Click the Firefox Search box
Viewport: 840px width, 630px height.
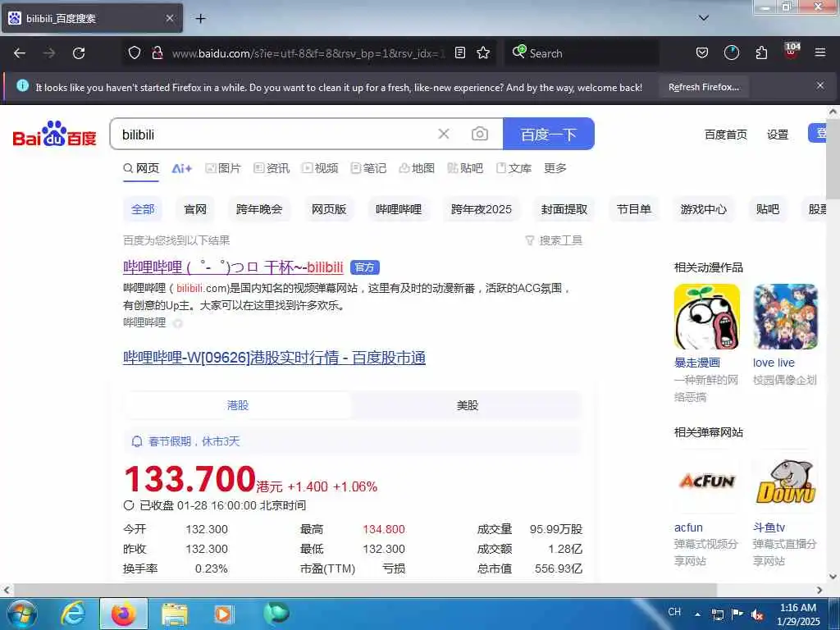[x=582, y=53]
